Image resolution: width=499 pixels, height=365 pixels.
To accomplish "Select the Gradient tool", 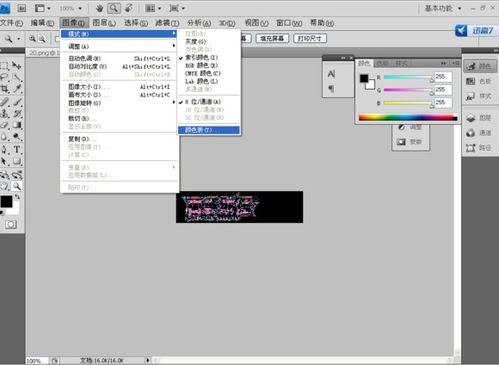I will pos(17,125).
